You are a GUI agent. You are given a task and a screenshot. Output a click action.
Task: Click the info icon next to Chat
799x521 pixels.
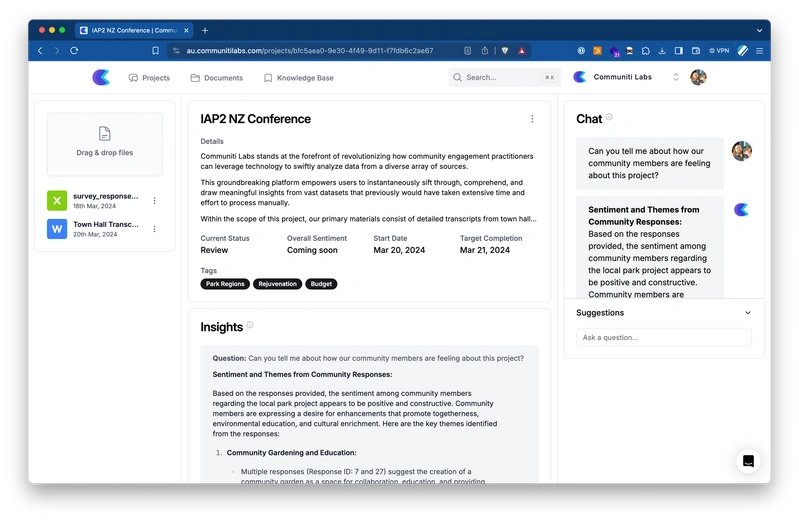pyautogui.click(x=609, y=117)
